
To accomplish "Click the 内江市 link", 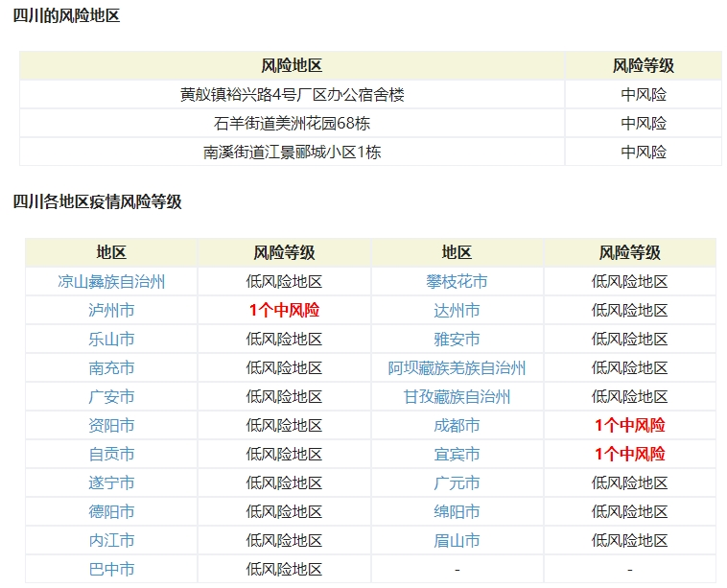I will (x=111, y=541).
